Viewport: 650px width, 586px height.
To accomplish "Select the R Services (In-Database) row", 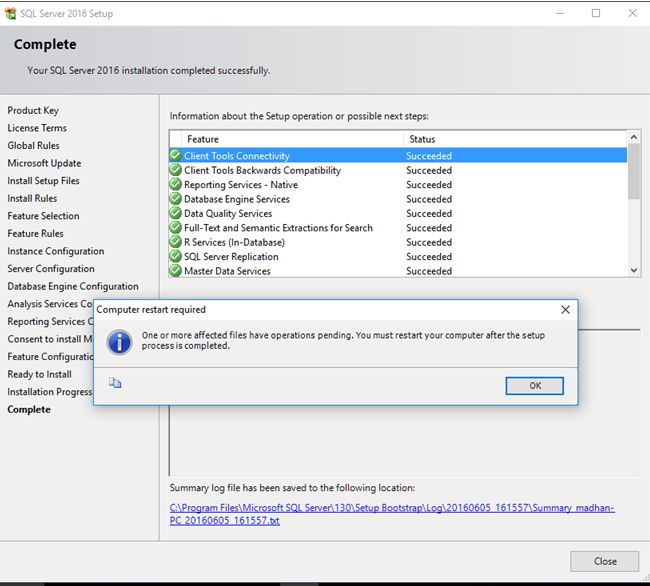I will coord(398,242).
